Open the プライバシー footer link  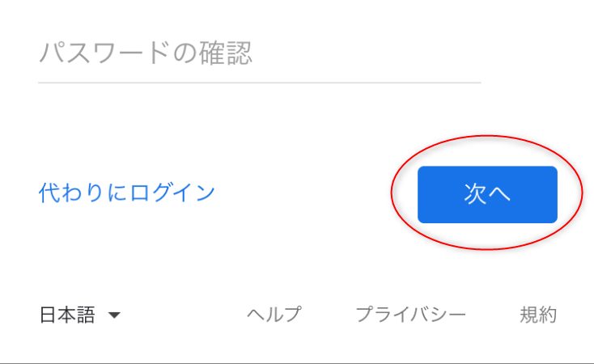410,315
